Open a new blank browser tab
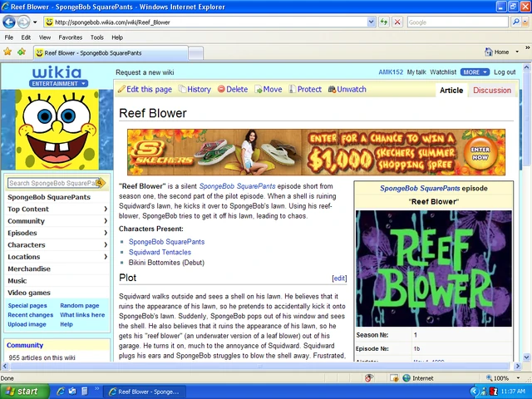 [196, 53]
